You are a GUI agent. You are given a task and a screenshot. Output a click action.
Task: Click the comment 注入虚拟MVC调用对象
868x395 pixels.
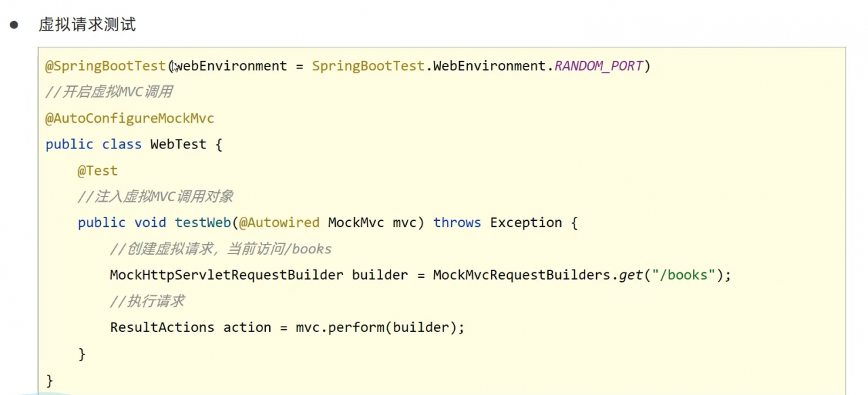[155, 196]
